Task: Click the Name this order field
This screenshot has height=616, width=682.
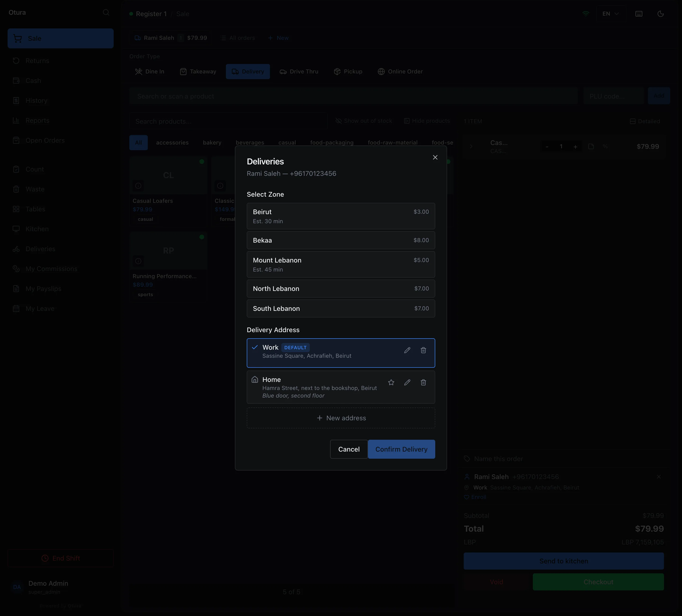Action: pos(564,459)
